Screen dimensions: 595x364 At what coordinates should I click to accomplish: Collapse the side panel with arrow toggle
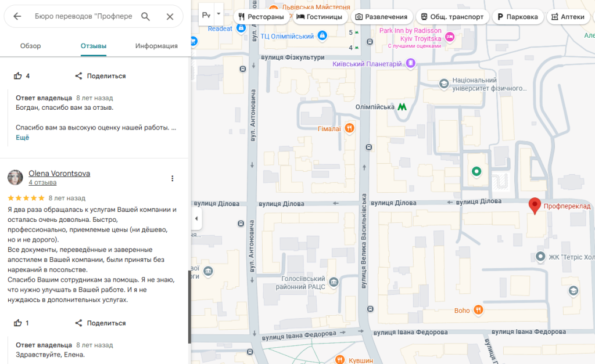[196, 218]
